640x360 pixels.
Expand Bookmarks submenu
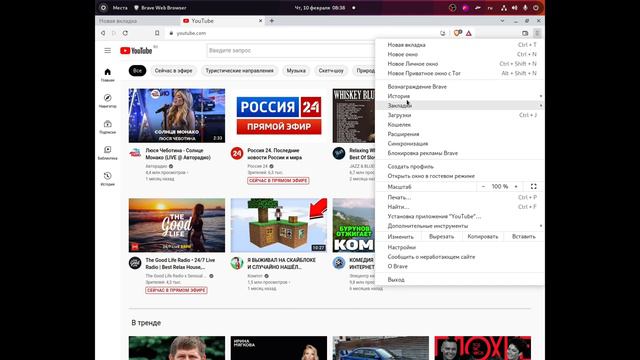pos(460,105)
